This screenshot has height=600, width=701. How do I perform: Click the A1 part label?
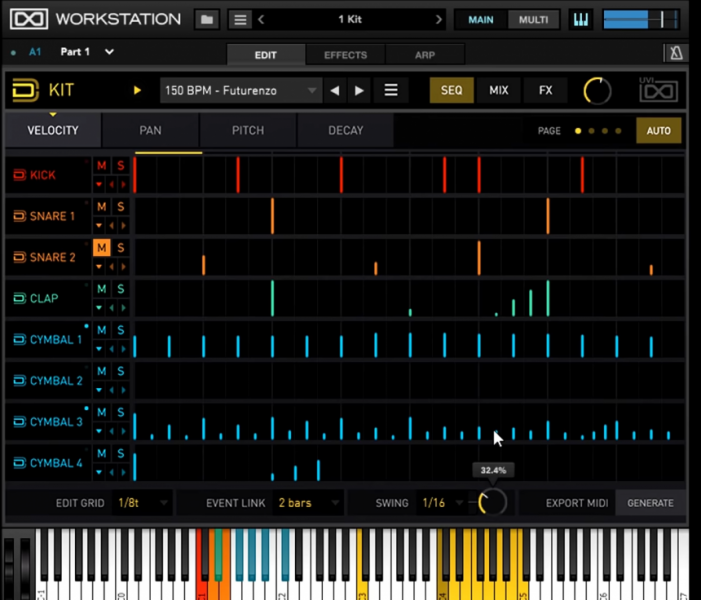pyautogui.click(x=35, y=52)
